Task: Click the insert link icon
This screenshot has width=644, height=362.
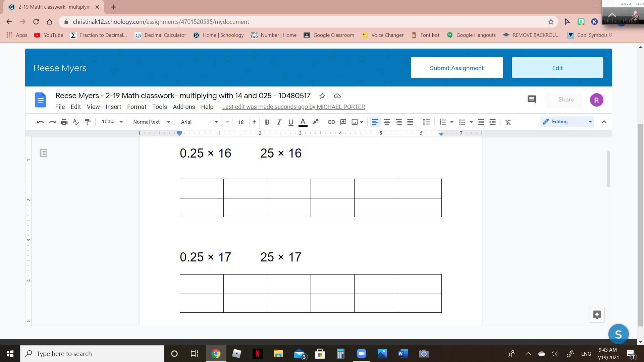Action: click(331, 122)
